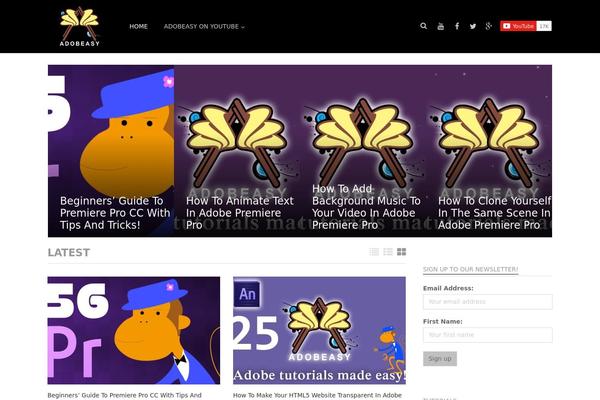The width and height of the screenshot is (600, 400).
Task: Switch to the classic list view icon
Action: pyautogui.click(x=374, y=251)
